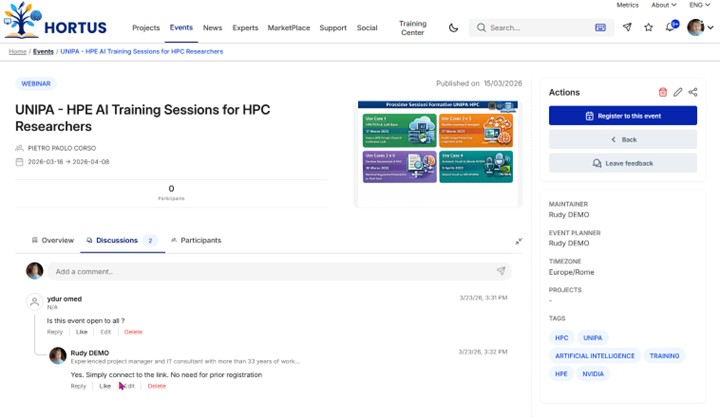
Task: Open the Experts section
Action: [x=245, y=28]
